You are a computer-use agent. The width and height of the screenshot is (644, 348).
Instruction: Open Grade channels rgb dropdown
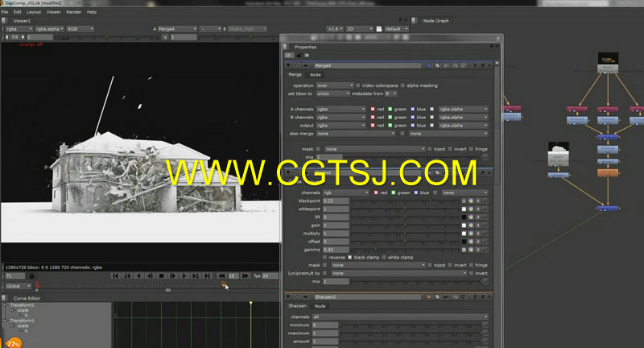point(346,193)
